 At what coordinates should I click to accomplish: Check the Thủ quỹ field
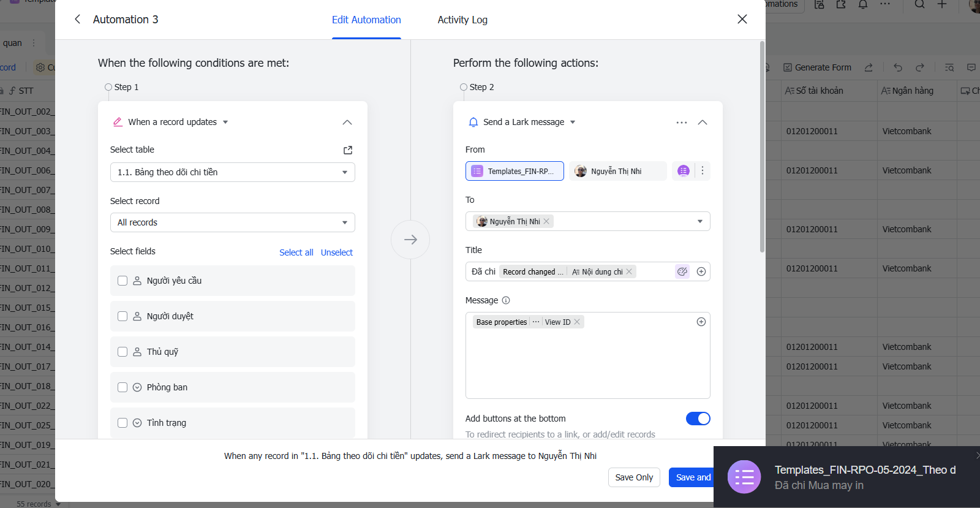tap(123, 352)
